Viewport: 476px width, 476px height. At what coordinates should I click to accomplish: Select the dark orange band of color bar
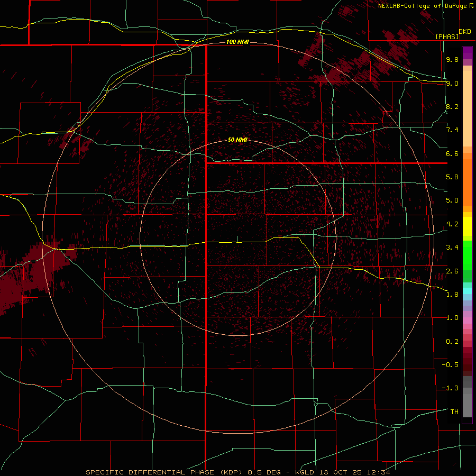(467, 183)
